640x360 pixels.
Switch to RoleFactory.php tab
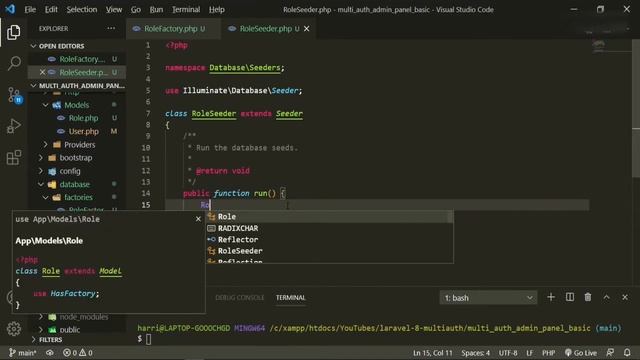tap(173, 29)
